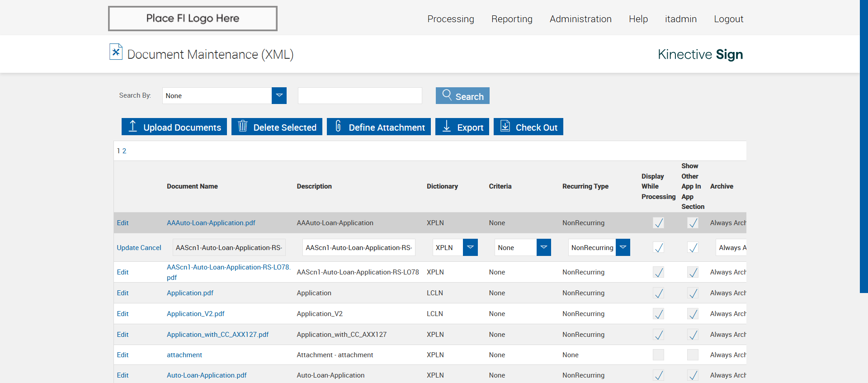Open the Administration menu
Screen dimensions: 868x383
click(580, 19)
